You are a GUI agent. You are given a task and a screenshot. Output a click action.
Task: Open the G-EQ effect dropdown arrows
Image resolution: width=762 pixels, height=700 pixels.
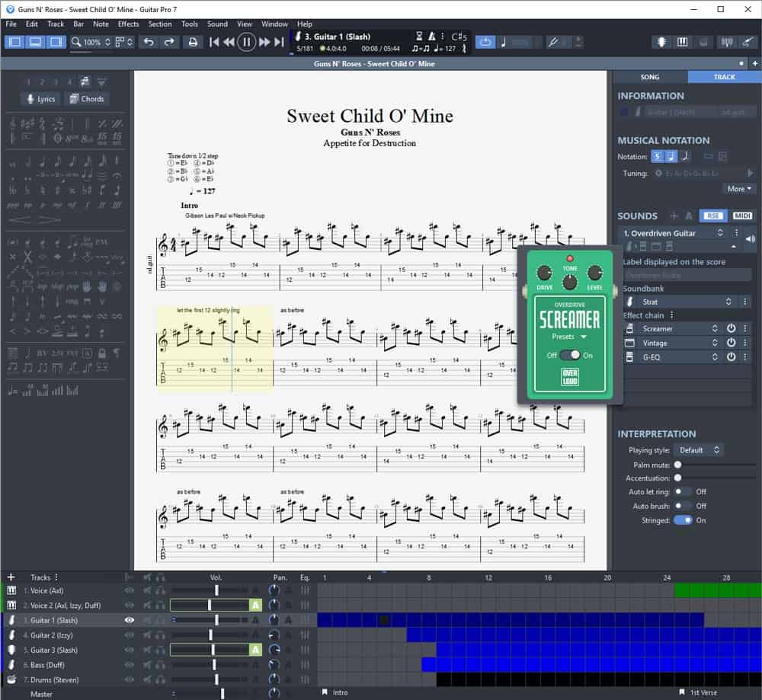[x=715, y=357]
